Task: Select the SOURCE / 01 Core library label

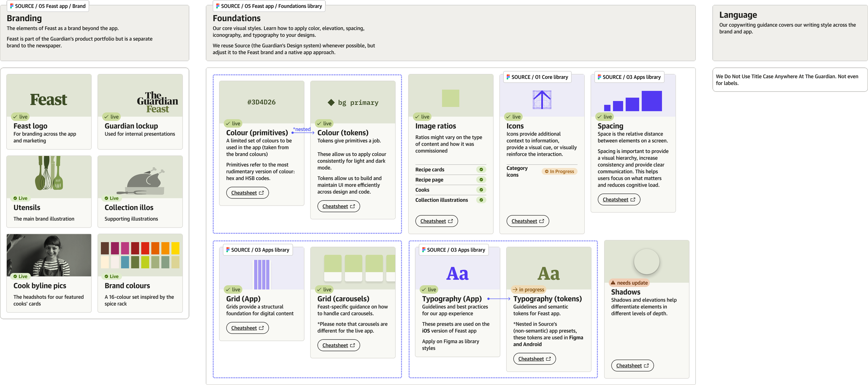Action: (x=537, y=77)
